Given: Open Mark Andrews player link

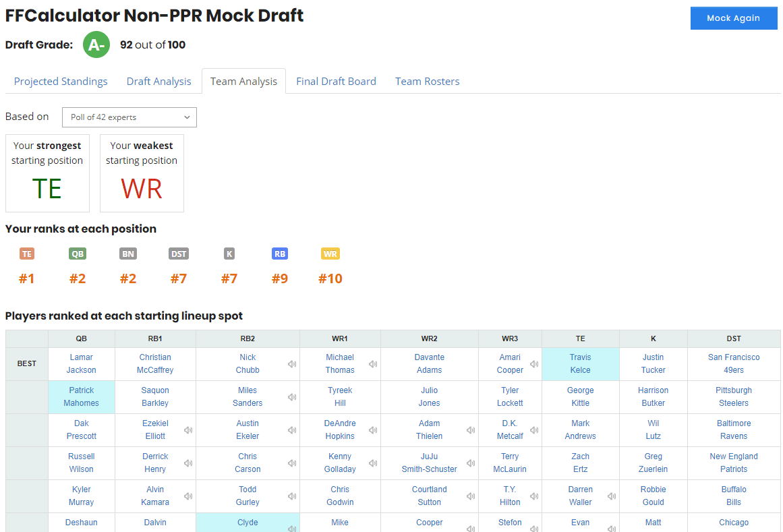Looking at the screenshot, I should pyautogui.click(x=580, y=430).
